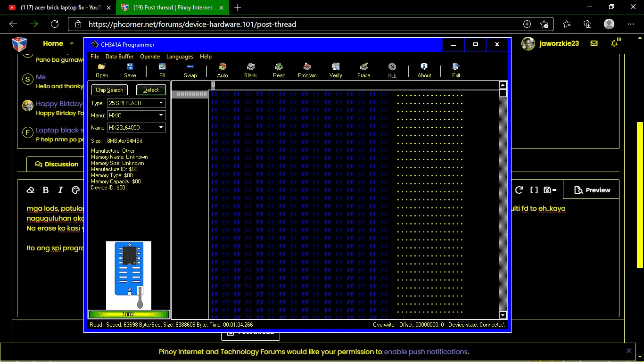Click the 100% read progress bar
This screenshot has width=644, height=362.
click(x=129, y=314)
